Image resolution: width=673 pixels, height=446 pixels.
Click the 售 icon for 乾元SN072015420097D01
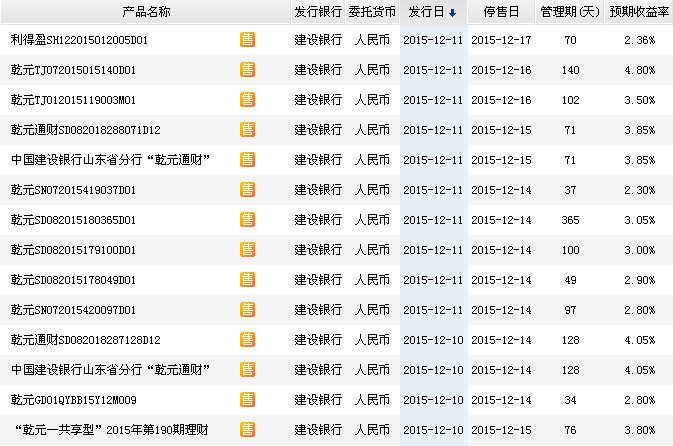(x=247, y=310)
